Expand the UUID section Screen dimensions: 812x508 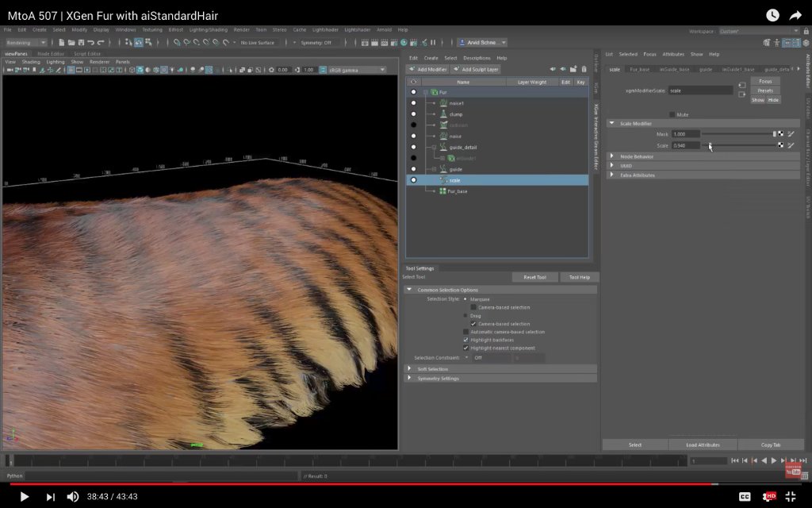point(611,165)
